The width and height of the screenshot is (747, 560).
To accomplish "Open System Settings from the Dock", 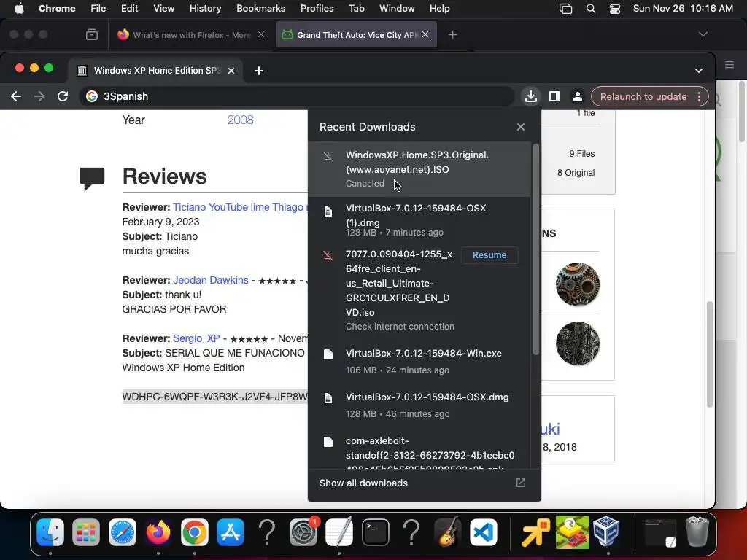I will [x=303, y=532].
